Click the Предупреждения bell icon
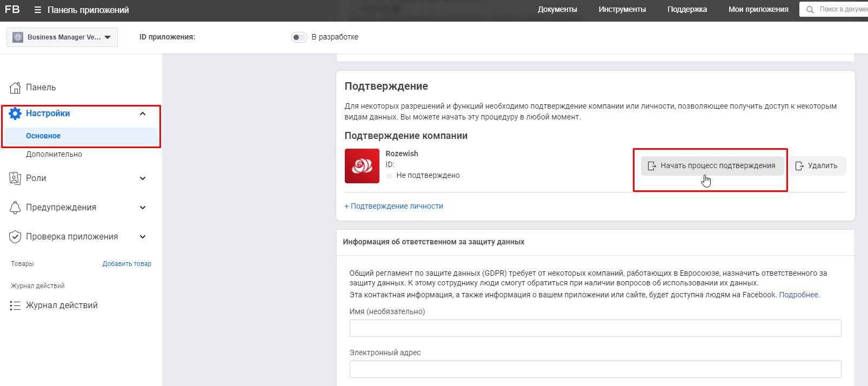This screenshot has width=868, height=386. (x=15, y=208)
